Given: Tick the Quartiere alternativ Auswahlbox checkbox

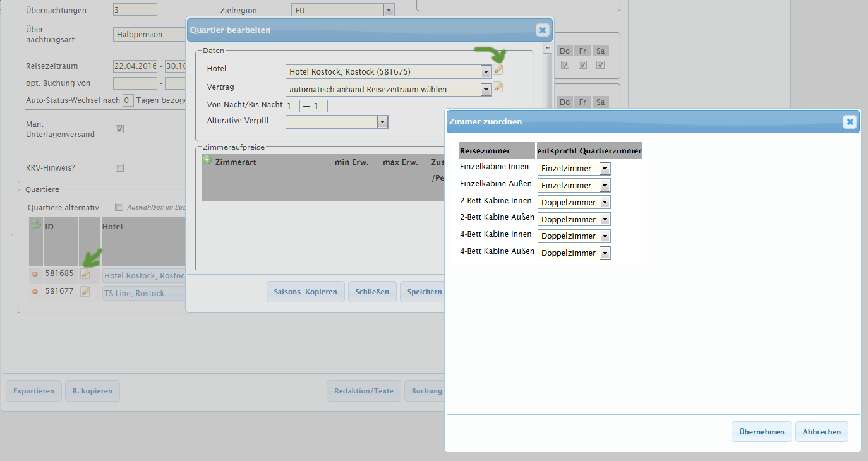Looking at the screenshot, I should pos(119,207).
